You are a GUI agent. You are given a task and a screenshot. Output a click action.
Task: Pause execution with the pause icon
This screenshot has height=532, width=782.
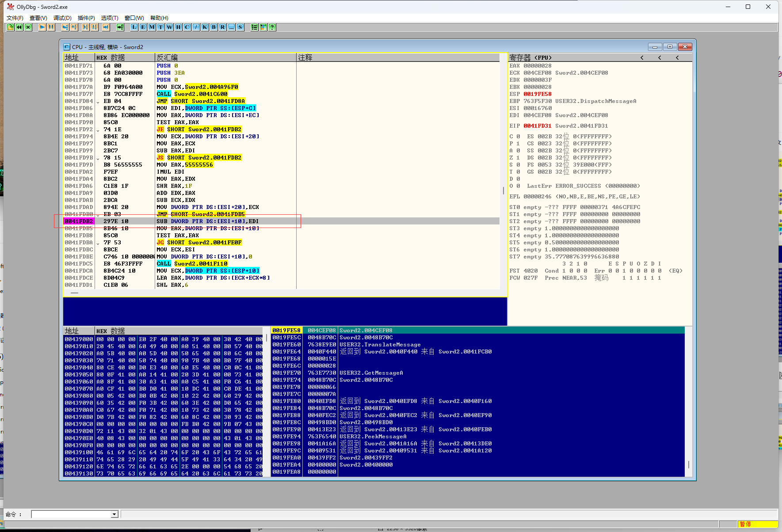point(51,27)
